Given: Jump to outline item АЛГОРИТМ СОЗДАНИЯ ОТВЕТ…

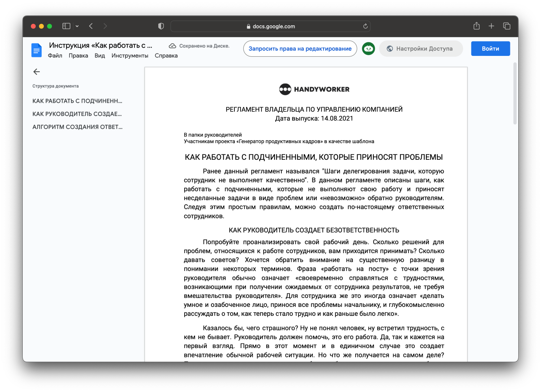Looking at the screenshot, I should (x=77, y=127).
